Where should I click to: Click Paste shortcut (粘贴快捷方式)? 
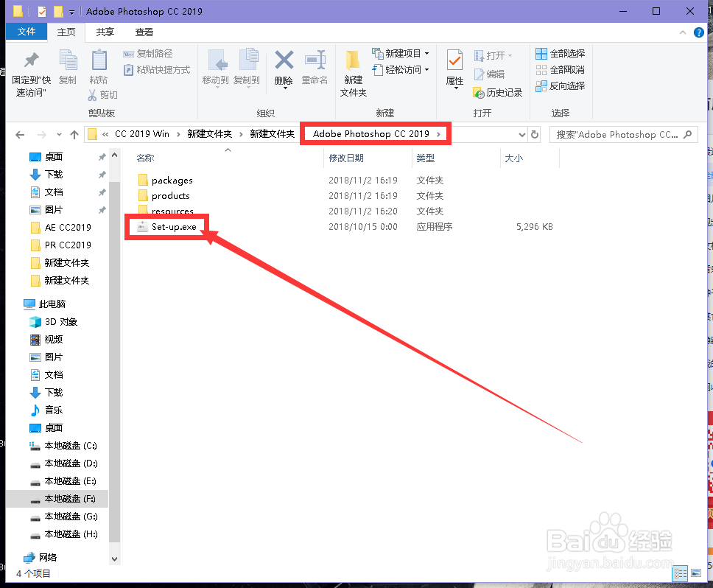(x=157, y=69)
